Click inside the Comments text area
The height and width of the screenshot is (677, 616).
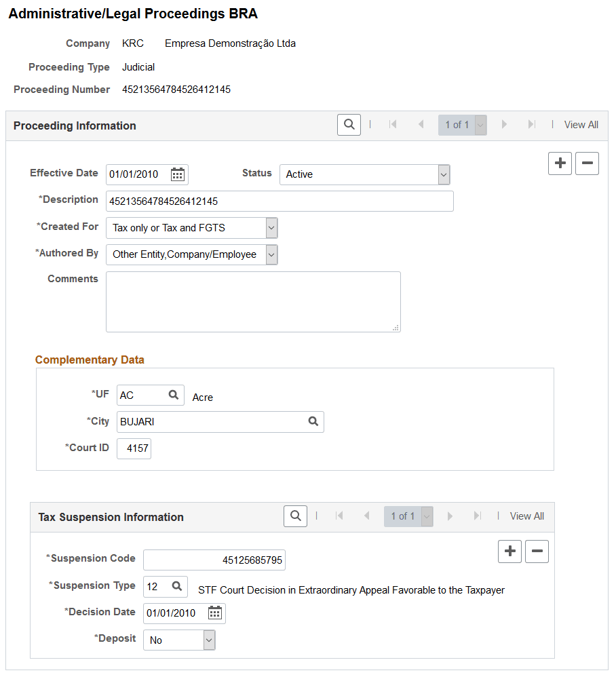pyautogui.click(x=253, y=301)
